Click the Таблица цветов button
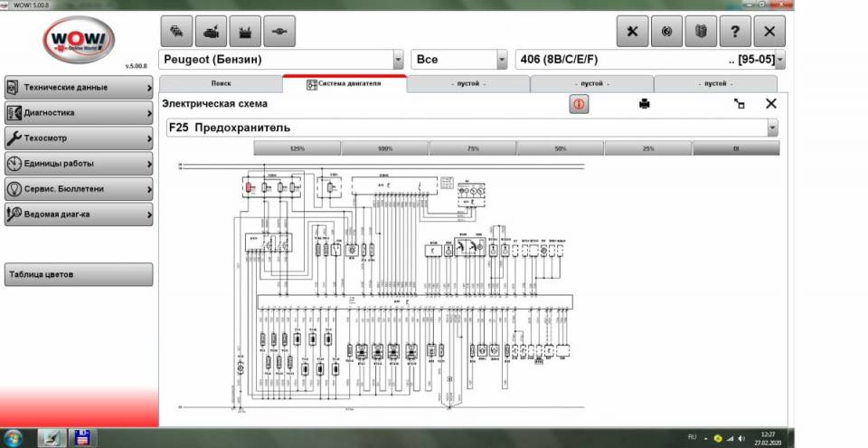This screenshot has width=868, height=448. 78,274
